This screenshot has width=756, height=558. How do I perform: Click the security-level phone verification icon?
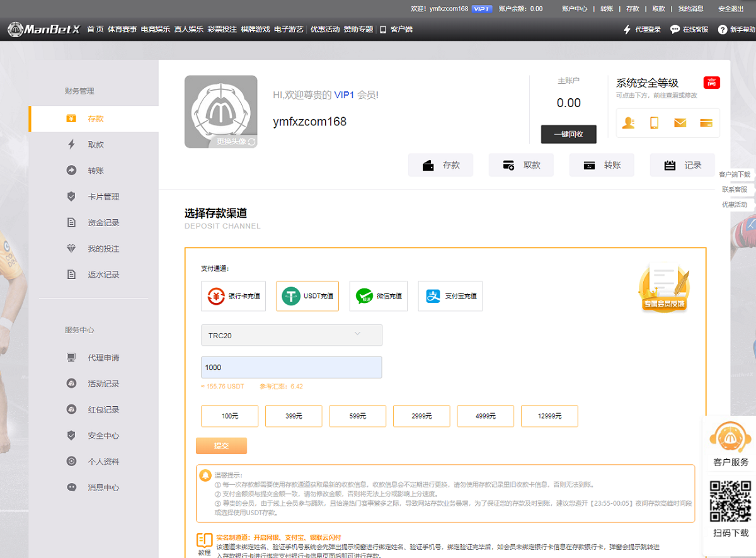tap(654, 123)
